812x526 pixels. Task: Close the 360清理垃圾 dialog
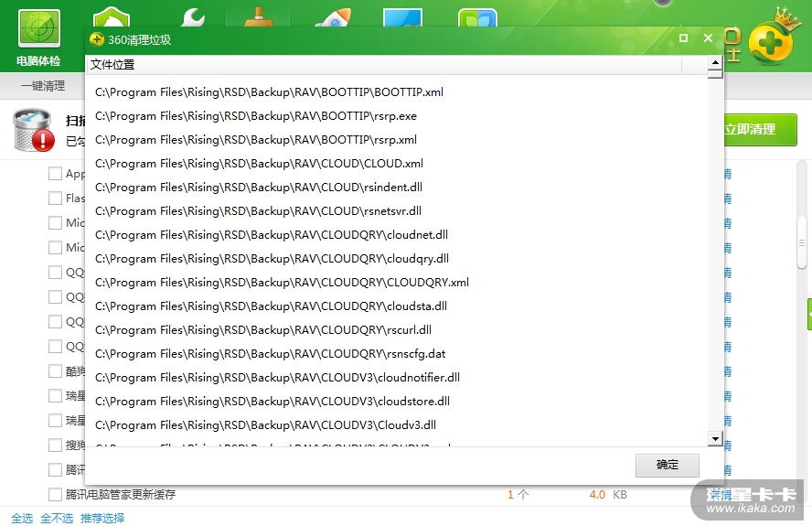click(709, 38)
